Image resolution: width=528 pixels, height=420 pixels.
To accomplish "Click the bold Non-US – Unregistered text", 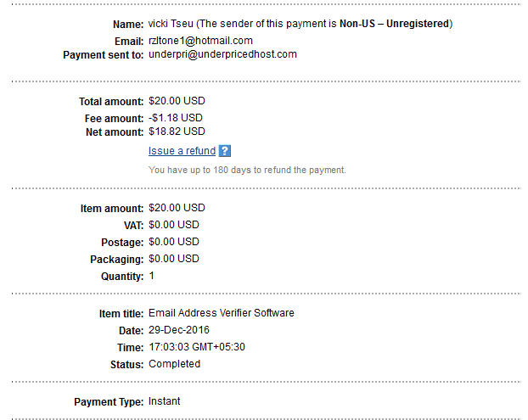I will [x=395, y=24].
